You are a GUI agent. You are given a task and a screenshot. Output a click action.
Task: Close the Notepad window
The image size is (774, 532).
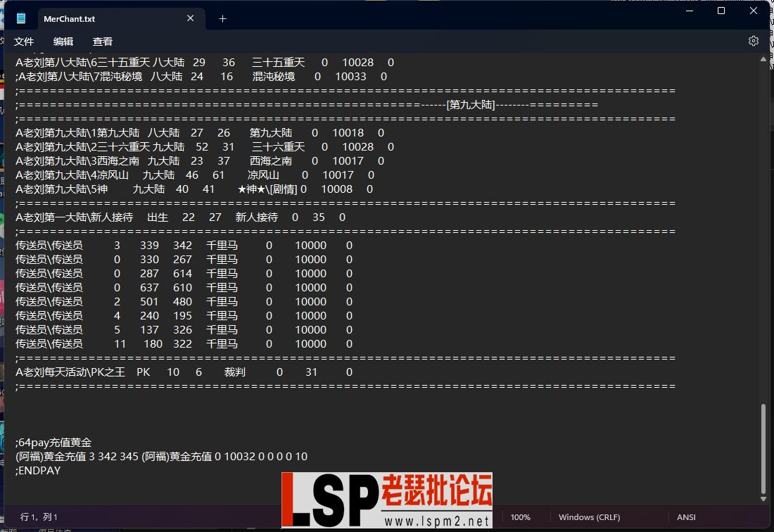[x=754, y=11]
